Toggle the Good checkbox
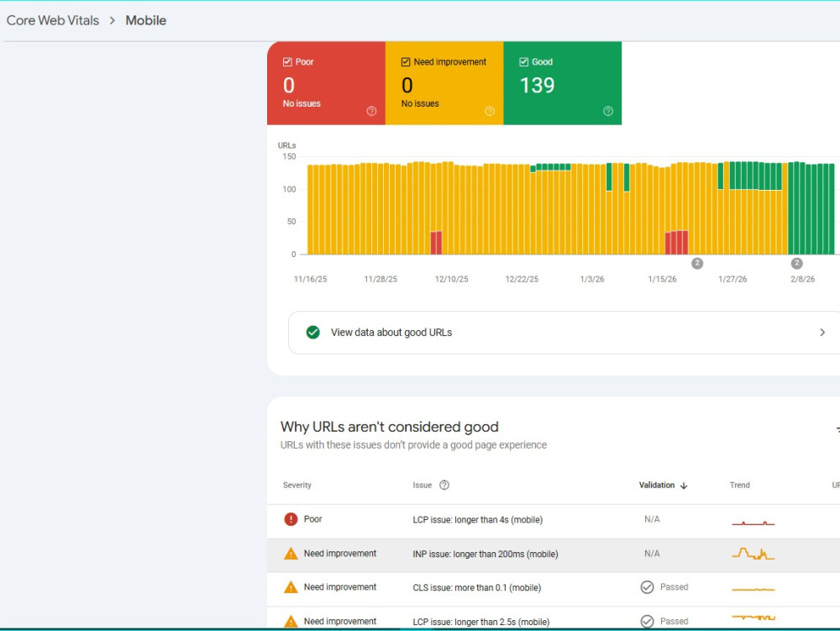The height and width of the screenshot is (631, 840). tap(524, 62)
